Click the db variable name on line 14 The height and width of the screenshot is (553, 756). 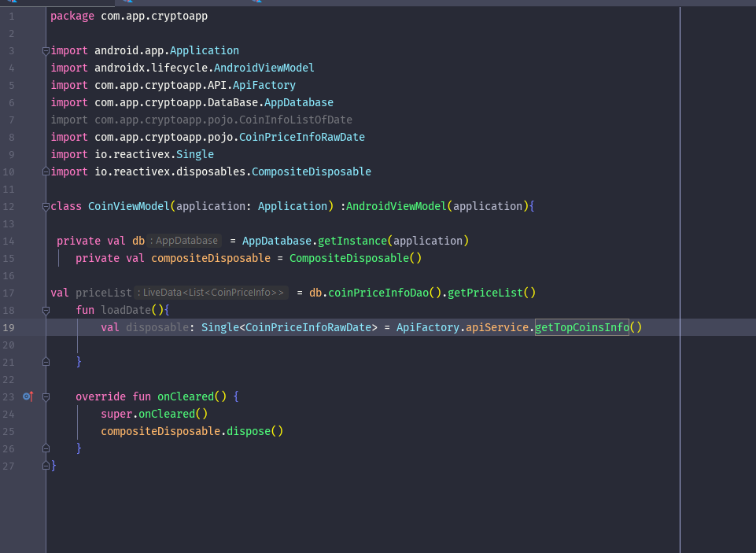(x=138, y=241)
